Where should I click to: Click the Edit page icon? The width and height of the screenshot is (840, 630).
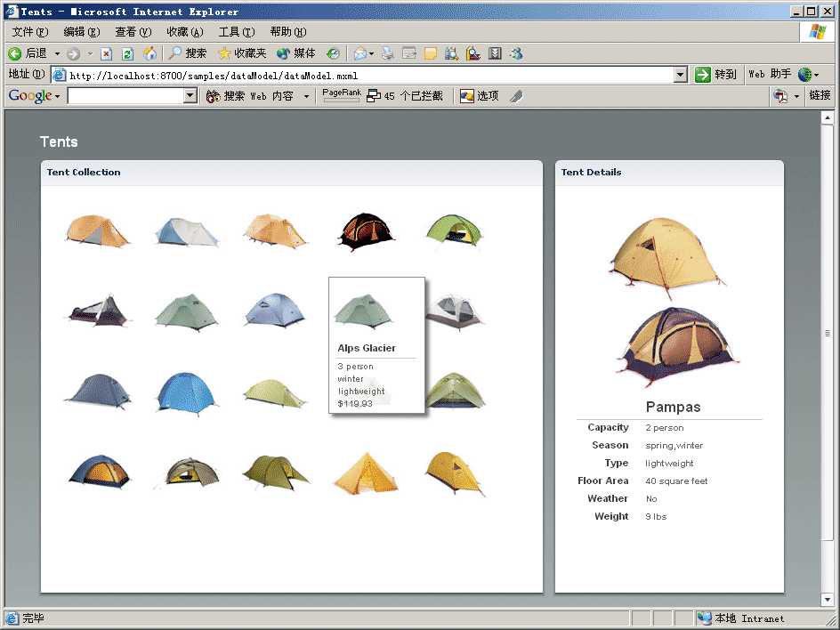pyautogui.click(x=409, y=53)
